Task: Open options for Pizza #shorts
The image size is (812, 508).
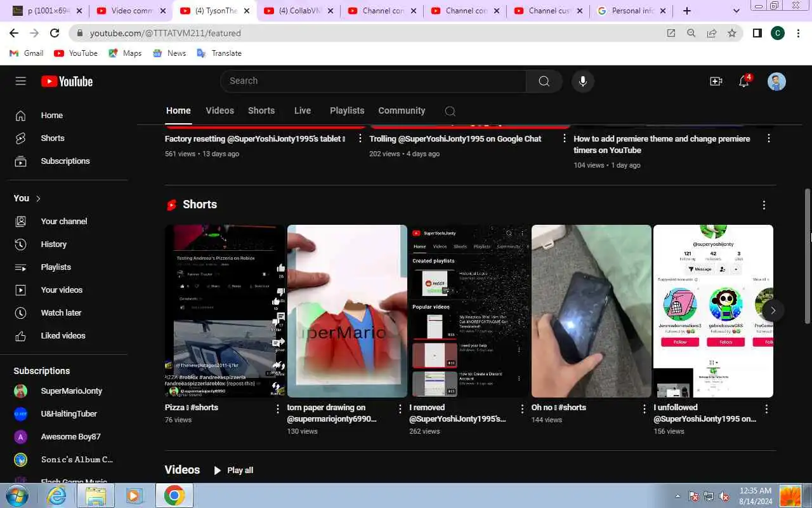Action: click(x=277, y=409)
